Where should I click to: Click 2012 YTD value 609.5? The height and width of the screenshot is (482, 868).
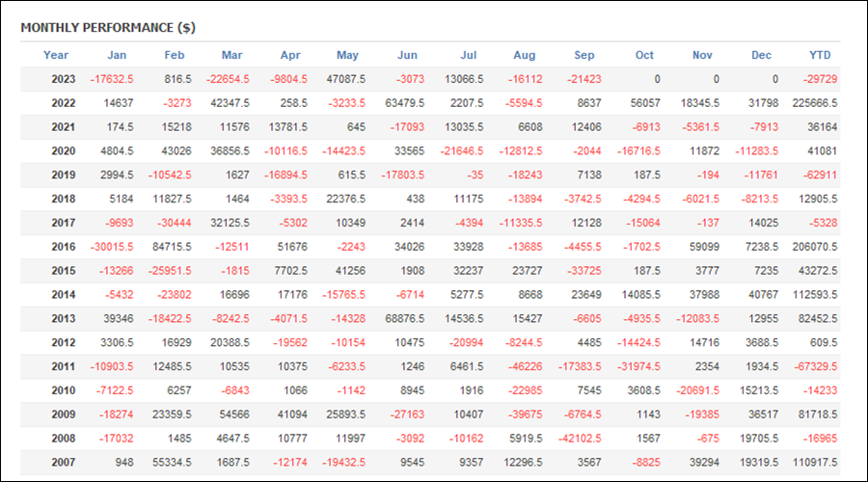824,342
